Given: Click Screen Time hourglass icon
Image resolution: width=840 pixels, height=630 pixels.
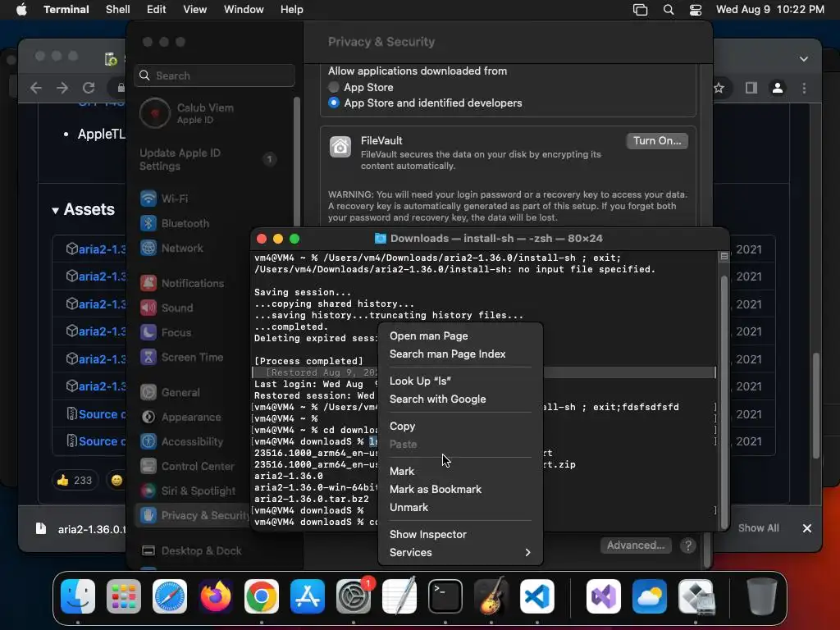Looking at the screenshot, I should pyautogui.click(x=148, y=357).
